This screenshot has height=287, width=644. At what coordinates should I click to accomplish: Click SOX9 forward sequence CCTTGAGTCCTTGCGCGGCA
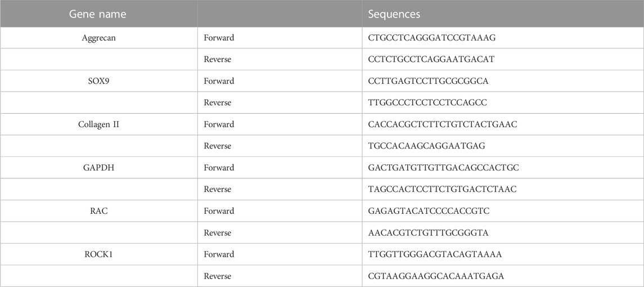tap(429, 81)
